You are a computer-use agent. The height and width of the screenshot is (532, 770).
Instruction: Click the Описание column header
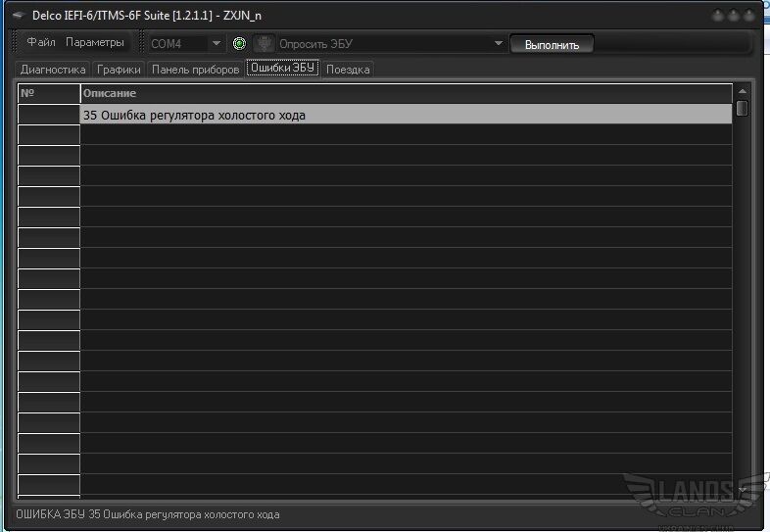(x=406, y=93)
